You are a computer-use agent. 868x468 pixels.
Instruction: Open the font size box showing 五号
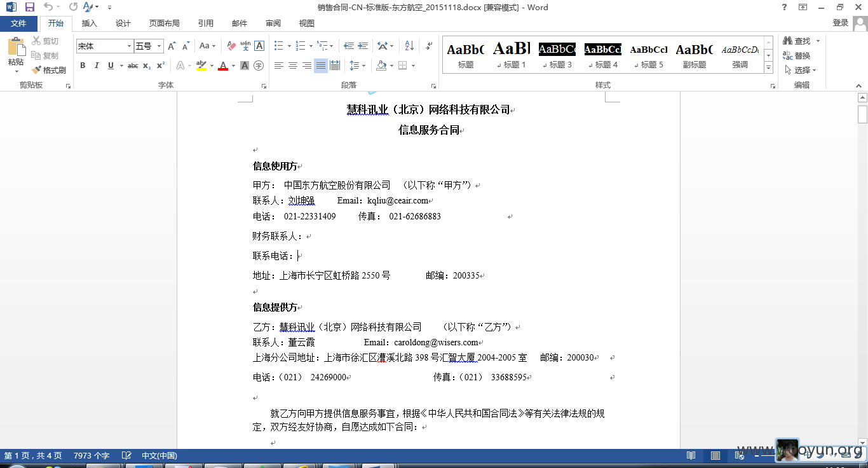(149, 46)
